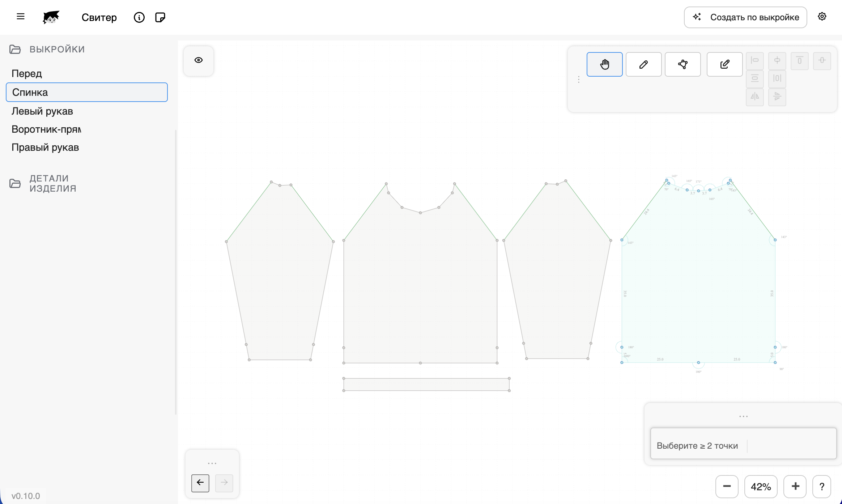The width and height of the screenshot is (842, 504).
Task: Select the pencil draw tool
Action: point(643,64)
